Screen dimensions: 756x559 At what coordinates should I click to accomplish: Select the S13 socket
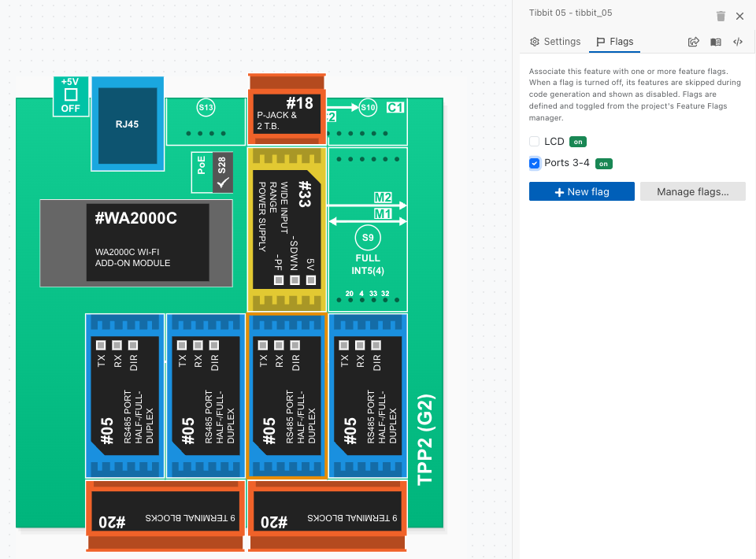tap(206, 107)
